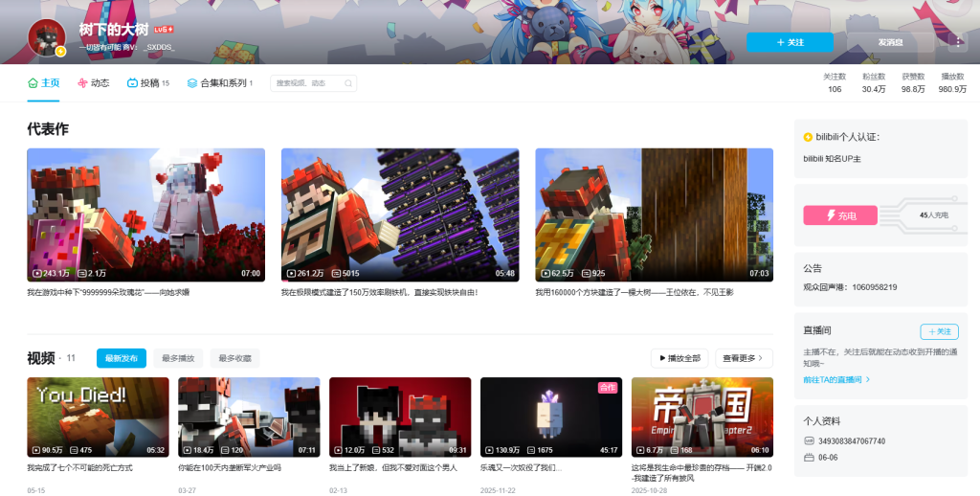This screenshot has width=980, height=496.
Task: Follow the live room with 关注
Action: 940,331
